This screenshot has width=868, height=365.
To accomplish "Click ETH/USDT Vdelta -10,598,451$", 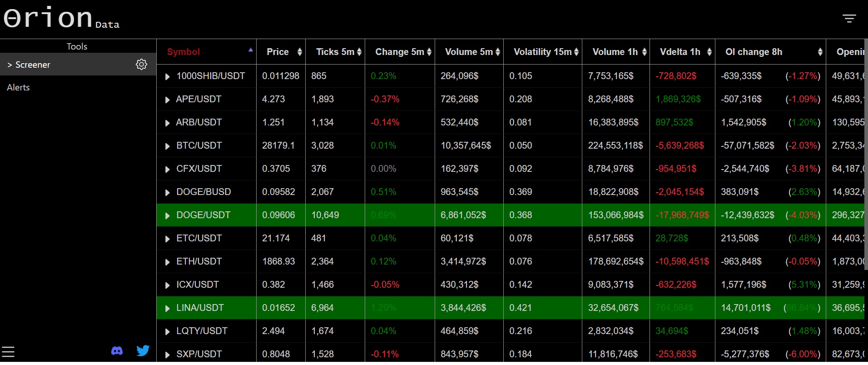I will coord(682,261).
